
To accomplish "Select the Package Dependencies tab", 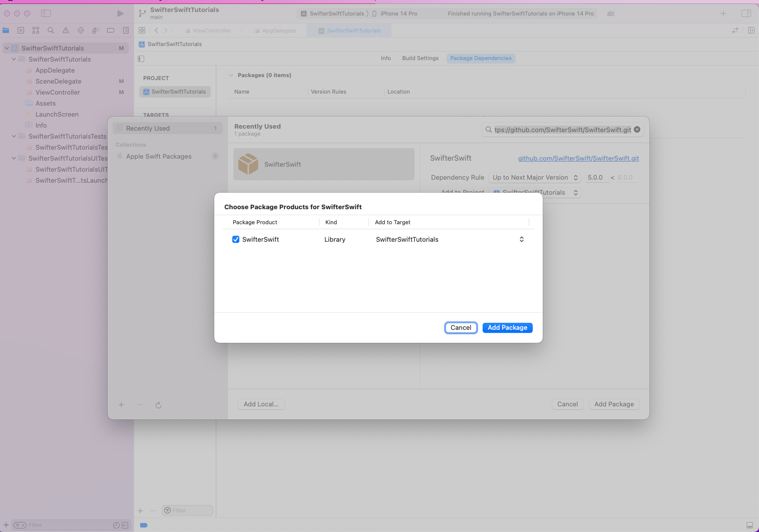I will click(x=481, y=58).
